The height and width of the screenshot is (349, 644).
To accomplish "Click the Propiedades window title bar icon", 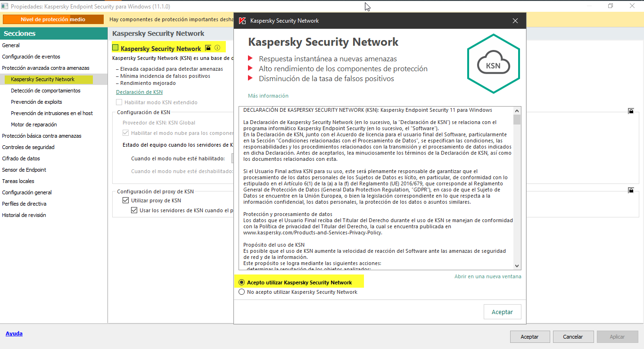I will tap(5, 7).
